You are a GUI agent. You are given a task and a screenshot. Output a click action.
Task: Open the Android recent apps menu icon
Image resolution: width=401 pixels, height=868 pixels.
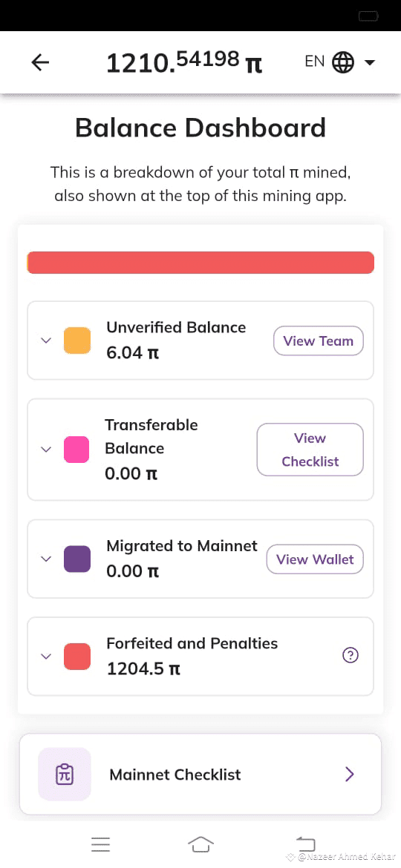101,844
